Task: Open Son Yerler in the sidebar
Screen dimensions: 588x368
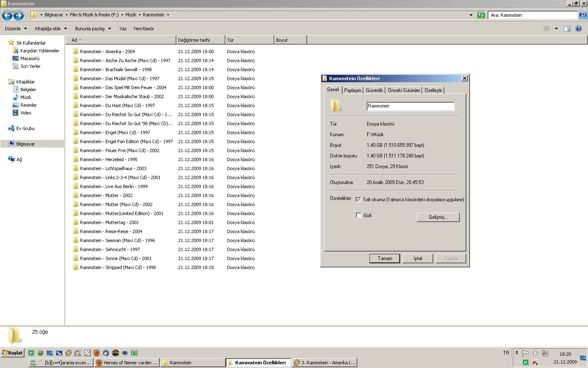Action: [30, 66]
